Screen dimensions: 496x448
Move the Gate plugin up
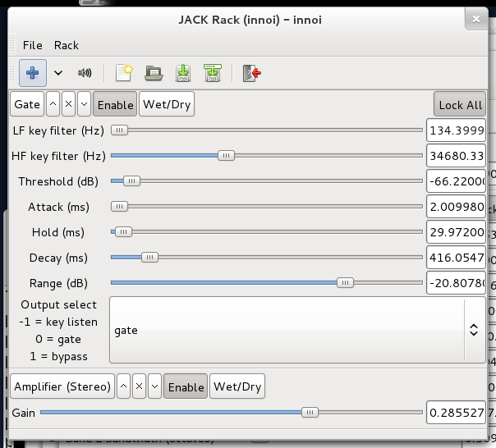click(53, 104)
